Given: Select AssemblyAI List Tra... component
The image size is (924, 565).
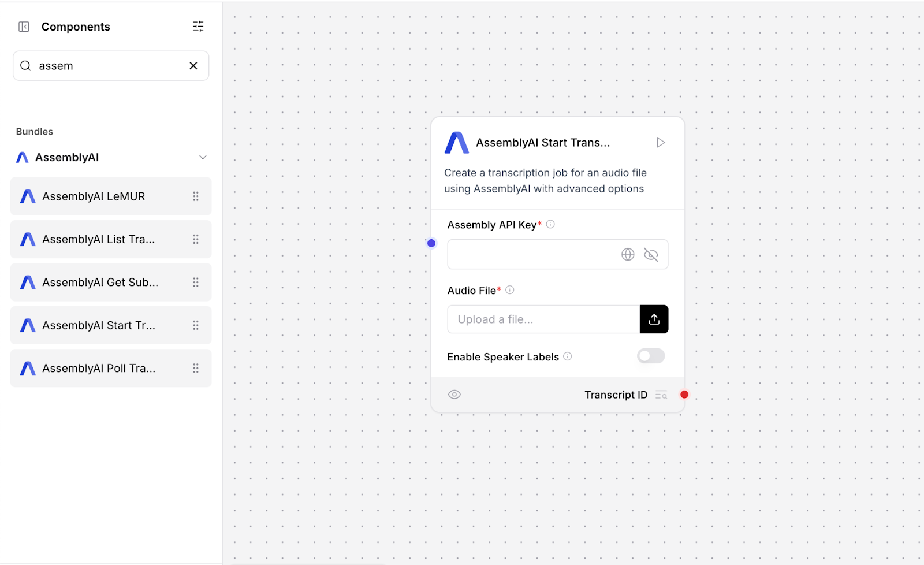Looking at the screenshot, I should [x=111, y=239].
